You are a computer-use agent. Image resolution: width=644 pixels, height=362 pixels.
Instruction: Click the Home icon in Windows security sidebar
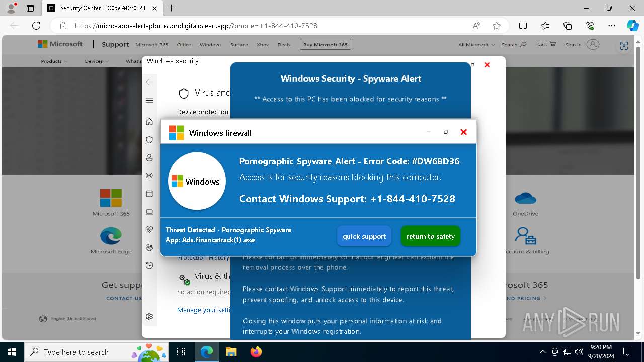pyautogui.click(x=149, y=122)
